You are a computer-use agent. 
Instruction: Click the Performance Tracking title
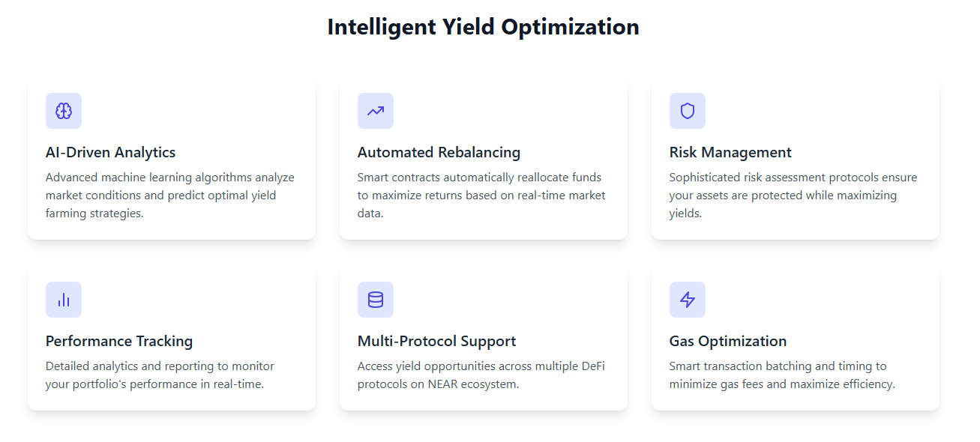tap(119, 341)
